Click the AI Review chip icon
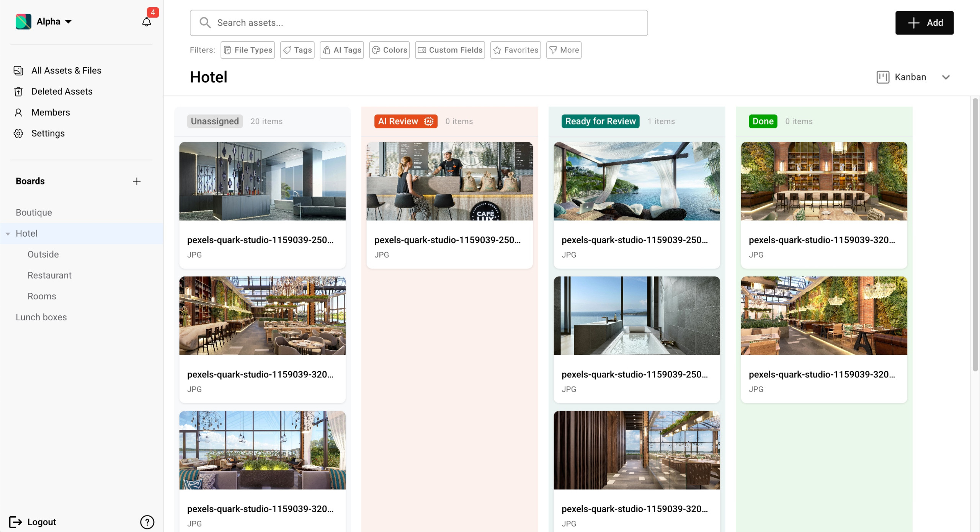 click(x=429, y=121)
